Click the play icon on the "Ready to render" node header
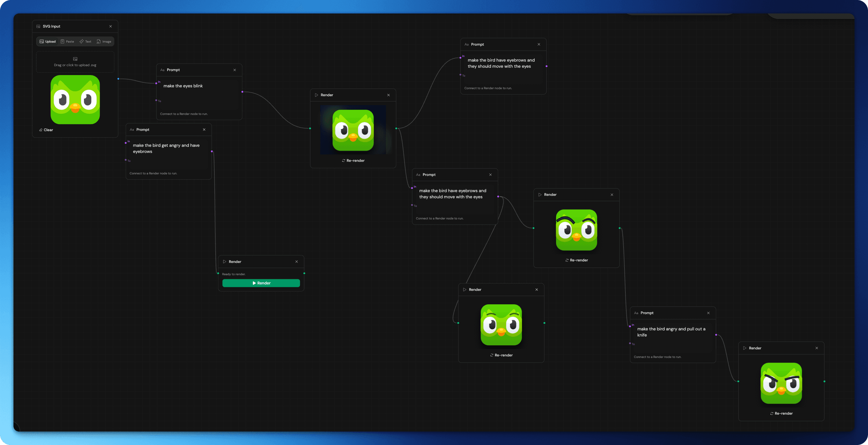The width and height of the screenshot is (868, 445). click(x=225, y=261)
